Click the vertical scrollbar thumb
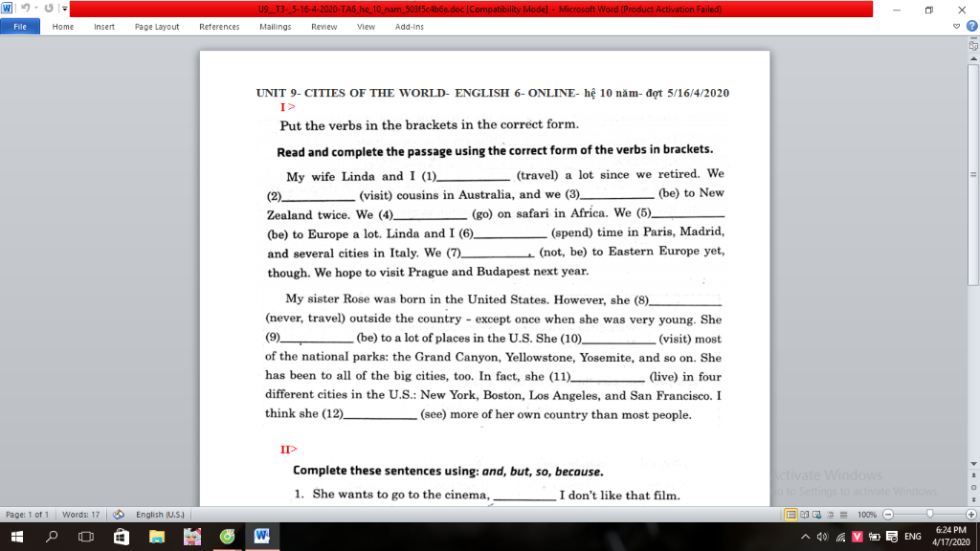 (x=973, y=175)
